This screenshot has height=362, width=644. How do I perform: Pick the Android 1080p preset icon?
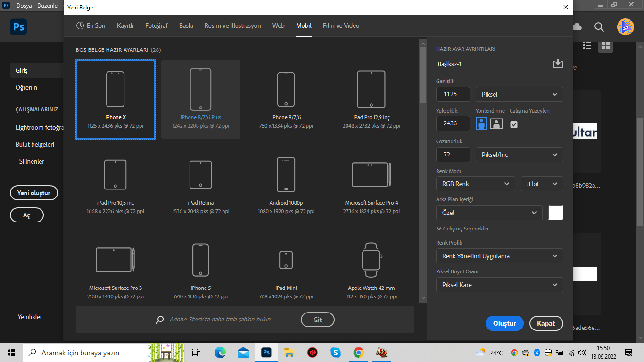(286, 174)
